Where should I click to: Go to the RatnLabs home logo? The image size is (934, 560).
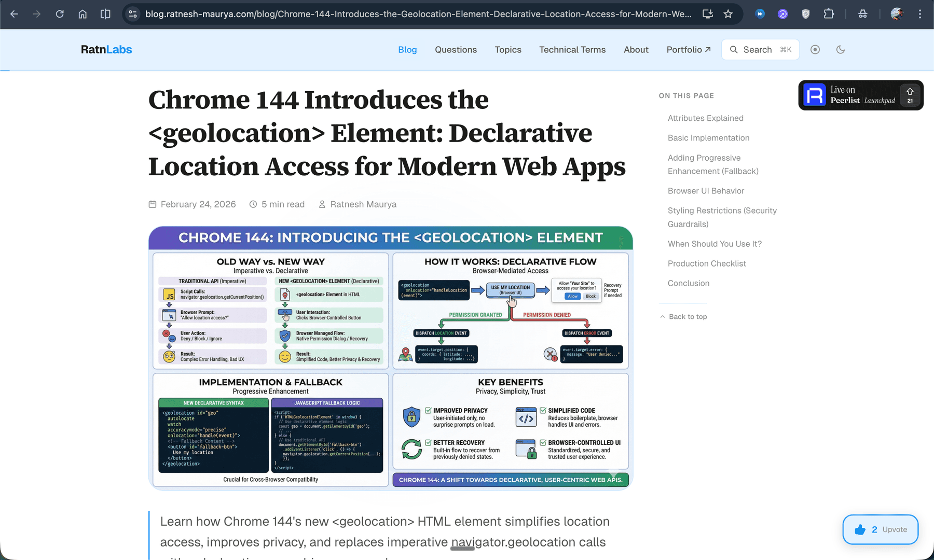point(106,50)
